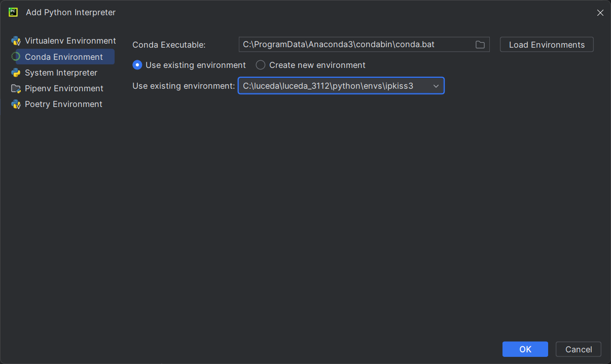
Task: Click the green Conda circle icon
Action: coord(16,57)
